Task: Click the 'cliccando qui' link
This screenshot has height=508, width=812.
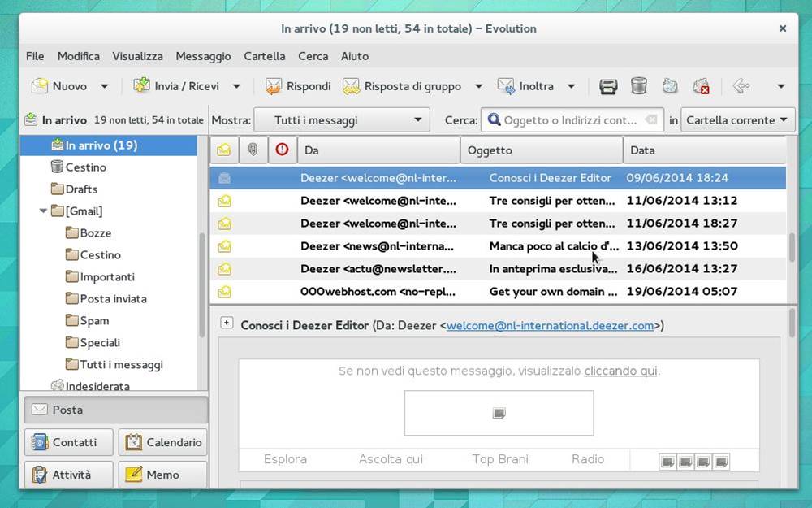Action: [621, 371]
